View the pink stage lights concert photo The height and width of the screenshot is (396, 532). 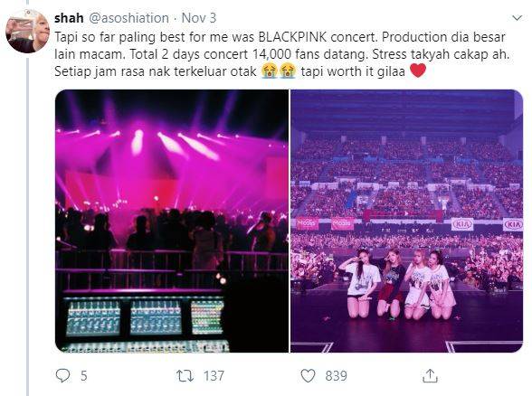pos(172,221)
